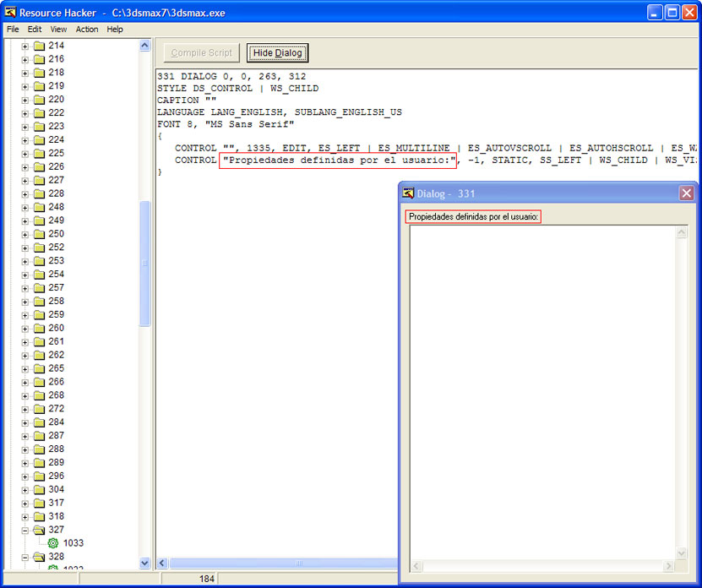The height and width of the screenshot is (588, 702).
Task: Click script editor horizontal scroll left arrow
Action: click(162, 563)
